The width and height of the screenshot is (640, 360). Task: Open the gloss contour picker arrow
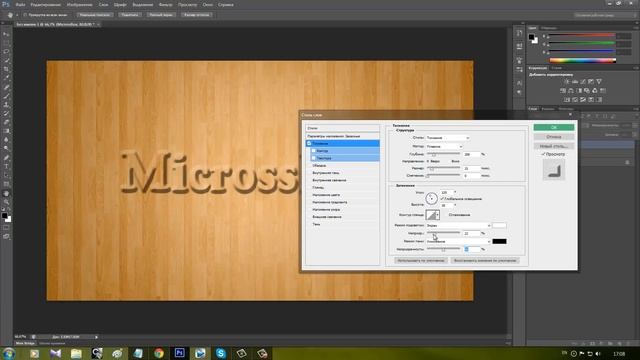point(438,215)
